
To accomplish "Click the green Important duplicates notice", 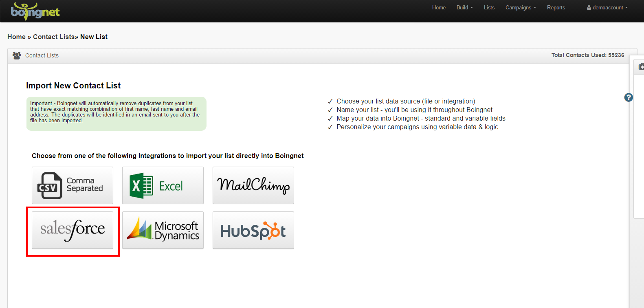I will coord(116,114).
